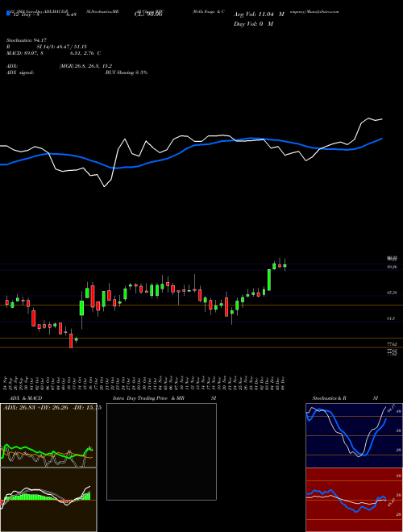Image resolution: width=403 pixels, height=532 pixels.
Task: Open the ADX indicator mini chart
Action: coord(48,435)
